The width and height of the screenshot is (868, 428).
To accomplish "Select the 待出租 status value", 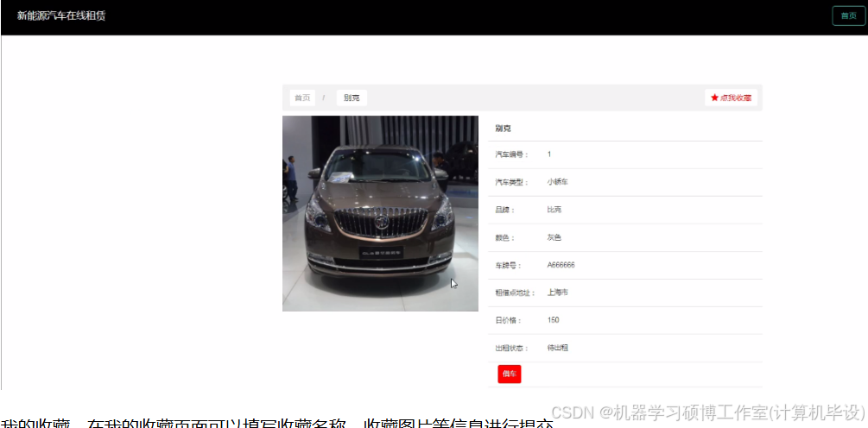I will point(557,348).
